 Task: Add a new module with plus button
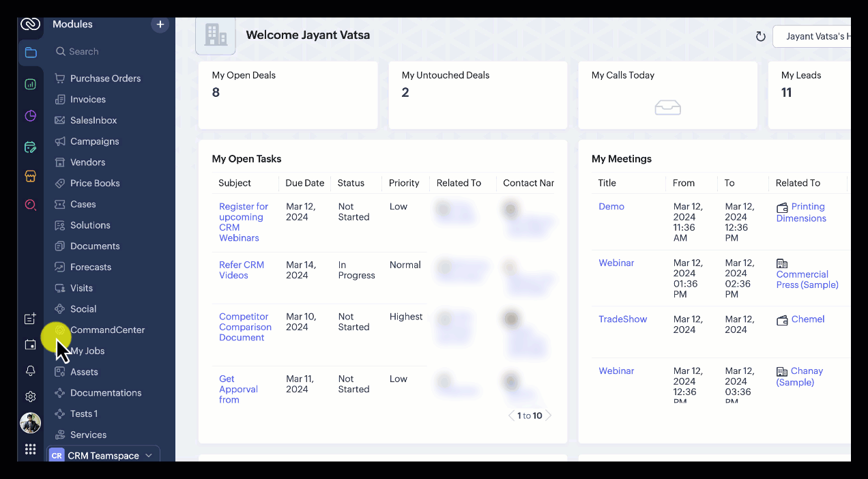(x=160, y=25)
